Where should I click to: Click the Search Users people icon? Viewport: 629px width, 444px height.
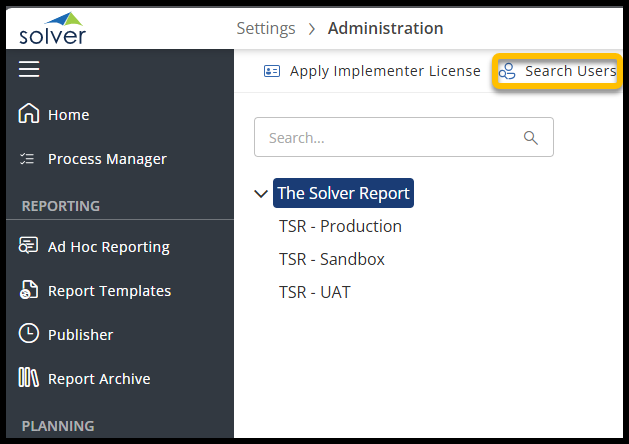(x=508, y=72)
